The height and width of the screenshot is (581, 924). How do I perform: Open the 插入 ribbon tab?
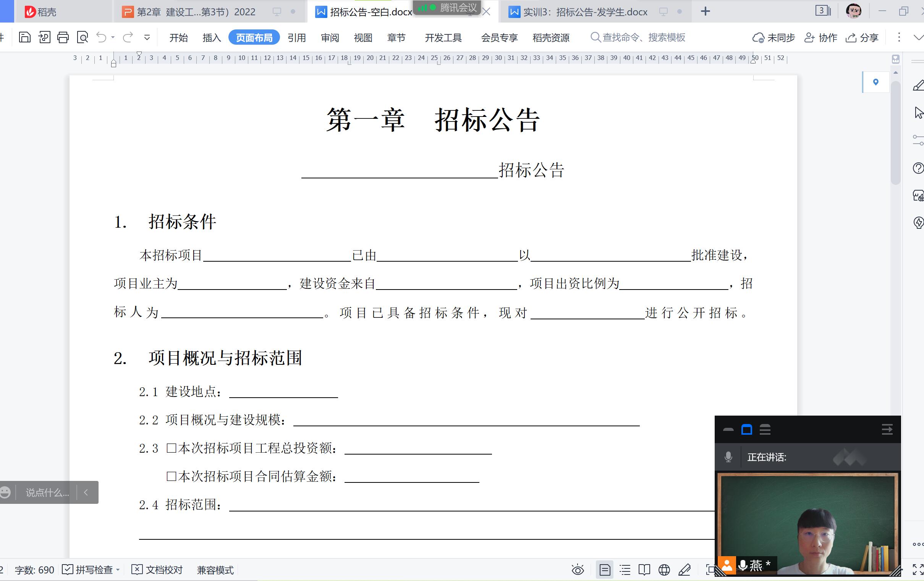click(x=212, y=37)
